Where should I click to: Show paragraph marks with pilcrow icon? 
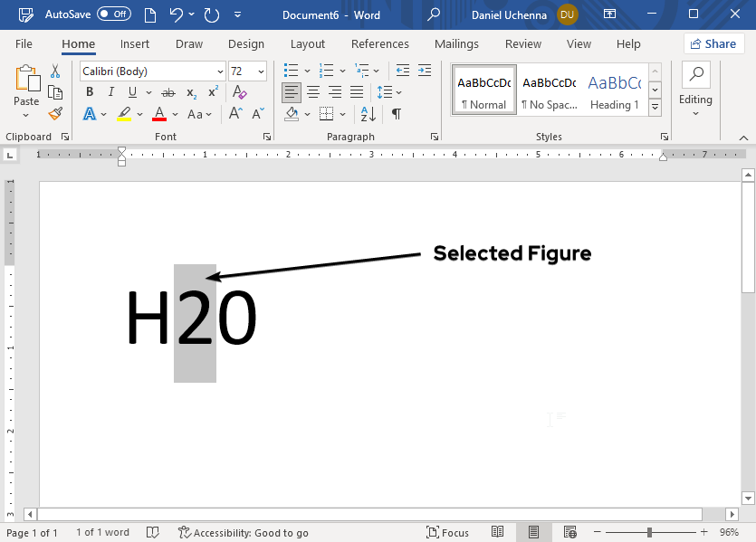(396, 114)
